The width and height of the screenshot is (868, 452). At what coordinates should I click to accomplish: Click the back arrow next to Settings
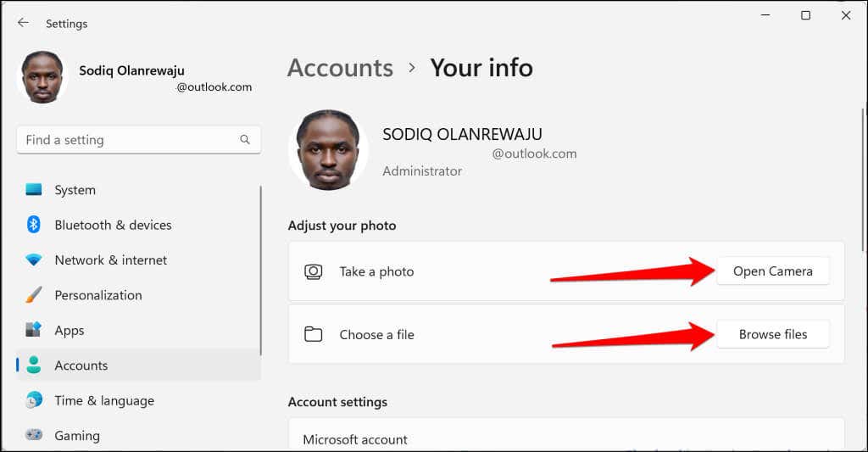pyautogui.click(x=23, y=23)
